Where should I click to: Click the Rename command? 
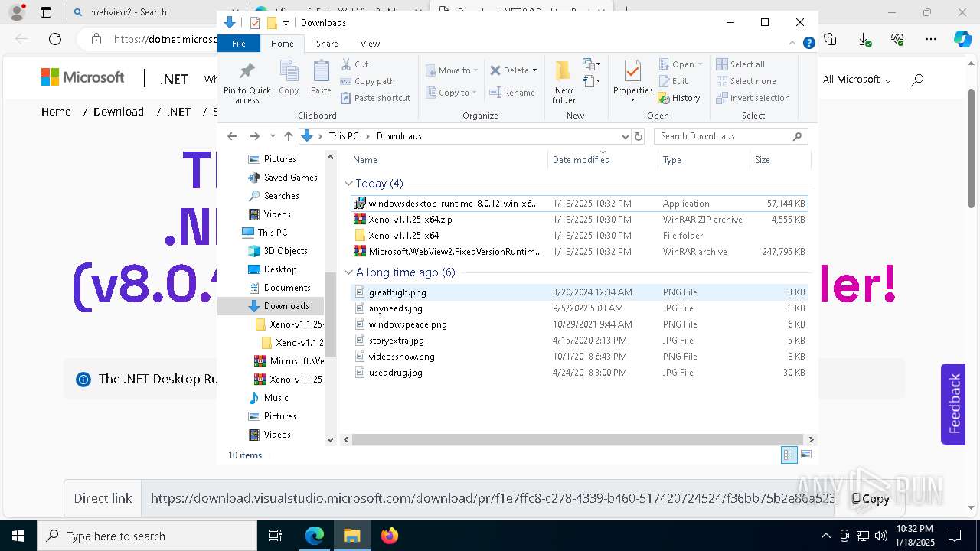pos(512,93)
